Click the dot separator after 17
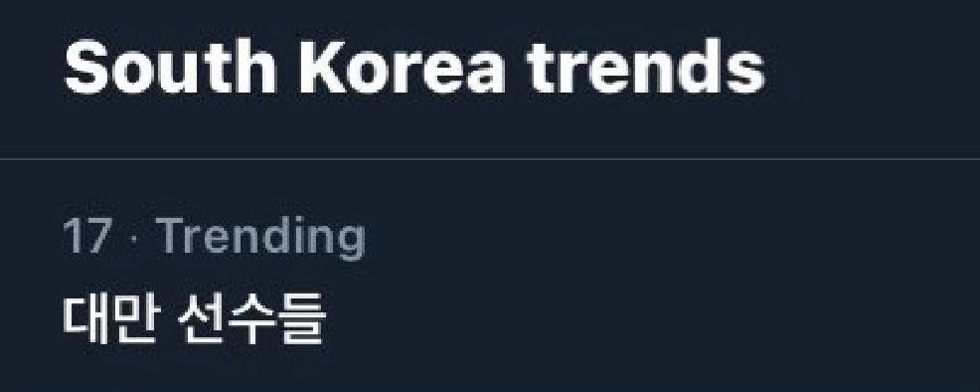Image resolution: width=980 pixels, height=392 pixels. click(x=134, y=238)
